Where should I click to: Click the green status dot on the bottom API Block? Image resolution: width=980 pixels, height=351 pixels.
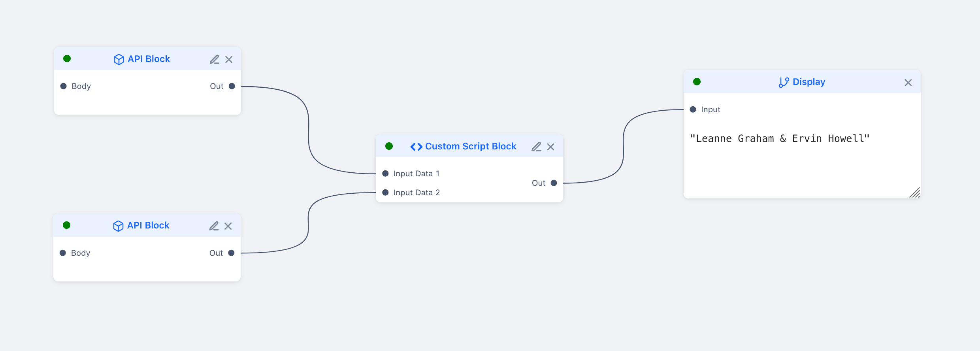66,225
